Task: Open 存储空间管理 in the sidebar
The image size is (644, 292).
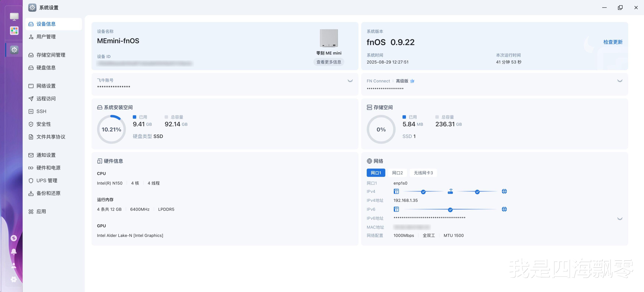Action: 51,55
